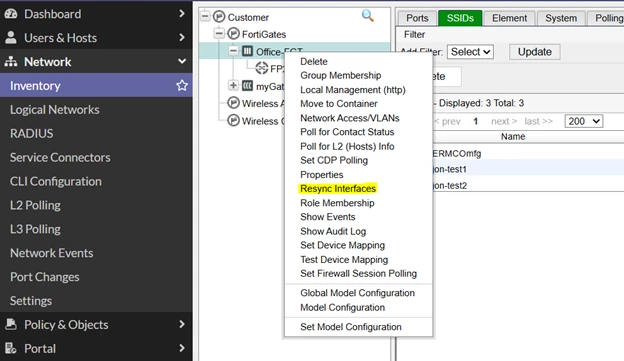Open the 200 page-size dropdown
624x361 pixels.
(x=584, y=121)
